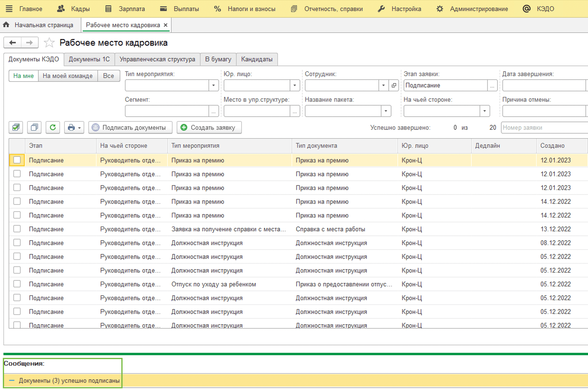
Task: Click the Номер заявки search field
Action: [x=544, y=128]
